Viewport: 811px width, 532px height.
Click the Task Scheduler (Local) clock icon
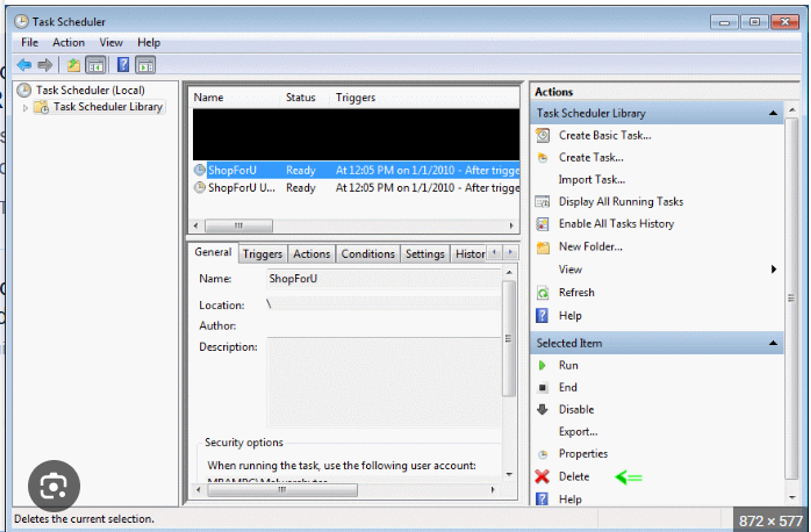(x=24, y=90)
